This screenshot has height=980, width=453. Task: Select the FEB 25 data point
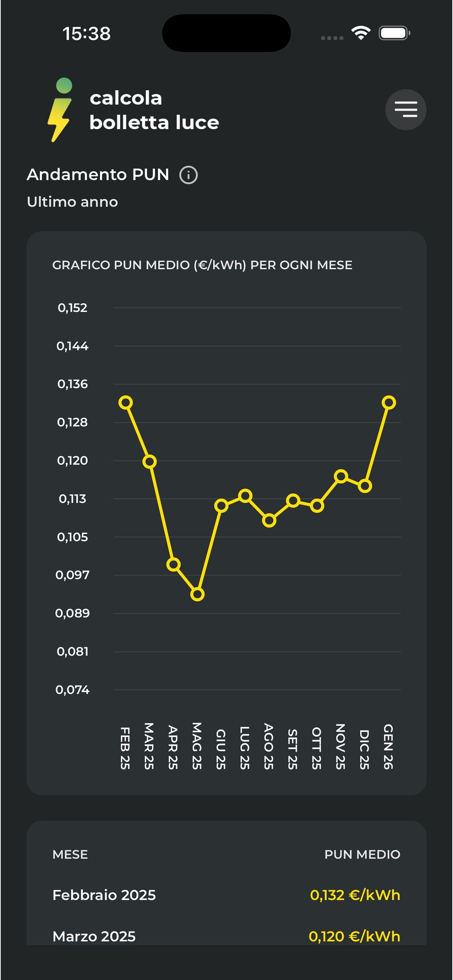tap(125, 402)
